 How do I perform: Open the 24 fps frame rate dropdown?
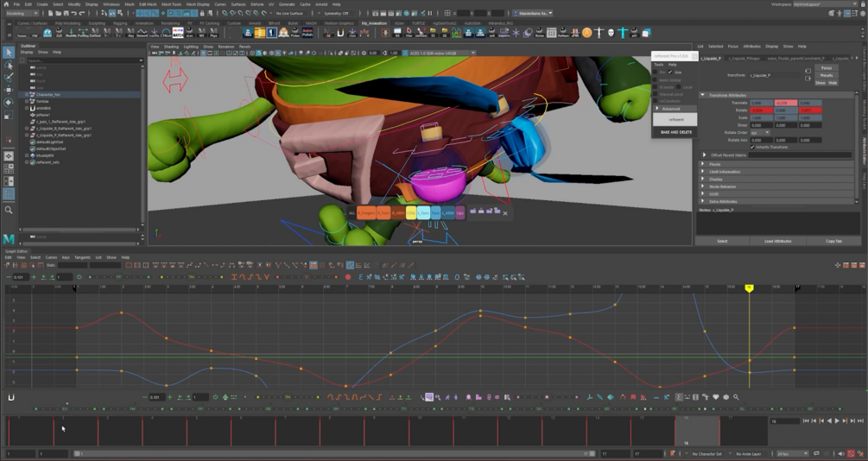coord(792,454)
